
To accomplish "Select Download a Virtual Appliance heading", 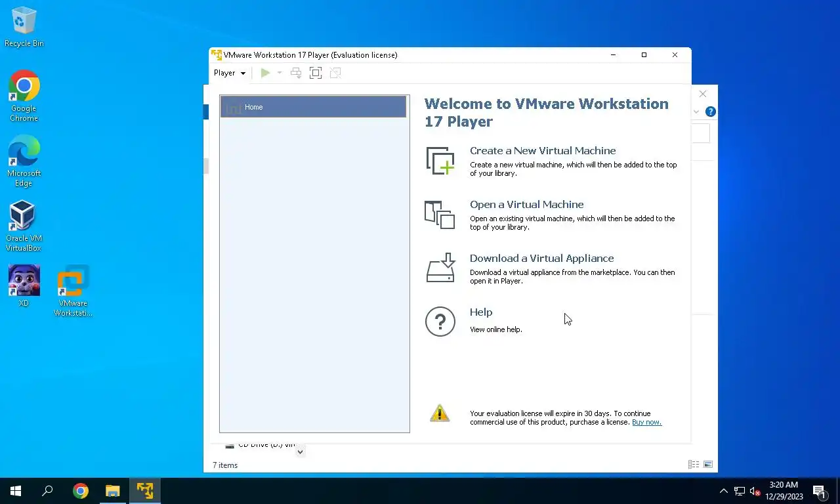I will (x=541, y=258).
